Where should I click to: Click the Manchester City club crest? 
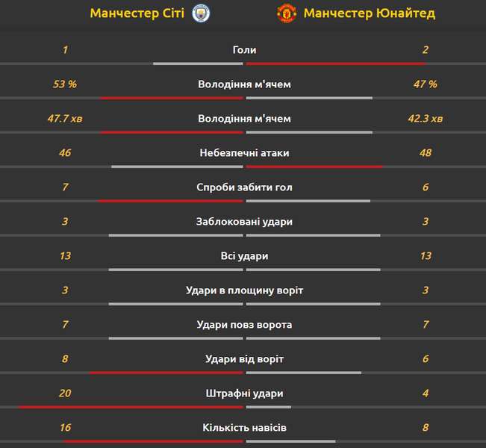pos(201,13)
